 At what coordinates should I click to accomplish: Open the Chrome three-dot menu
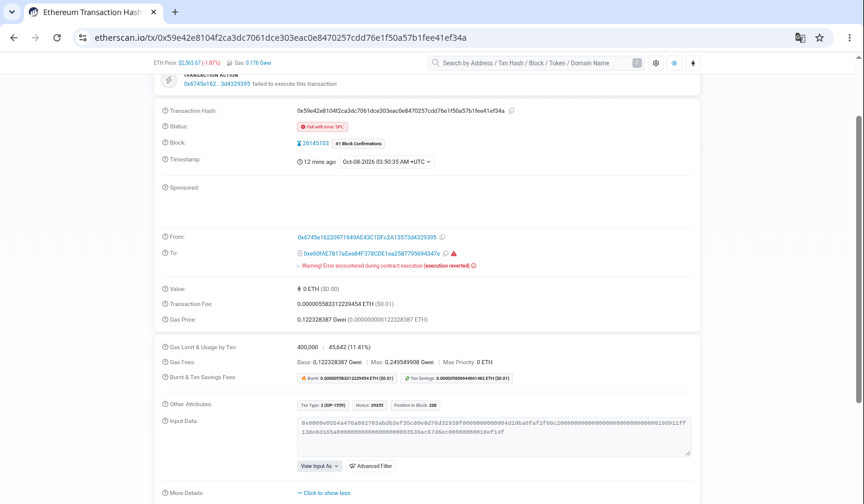850,38
